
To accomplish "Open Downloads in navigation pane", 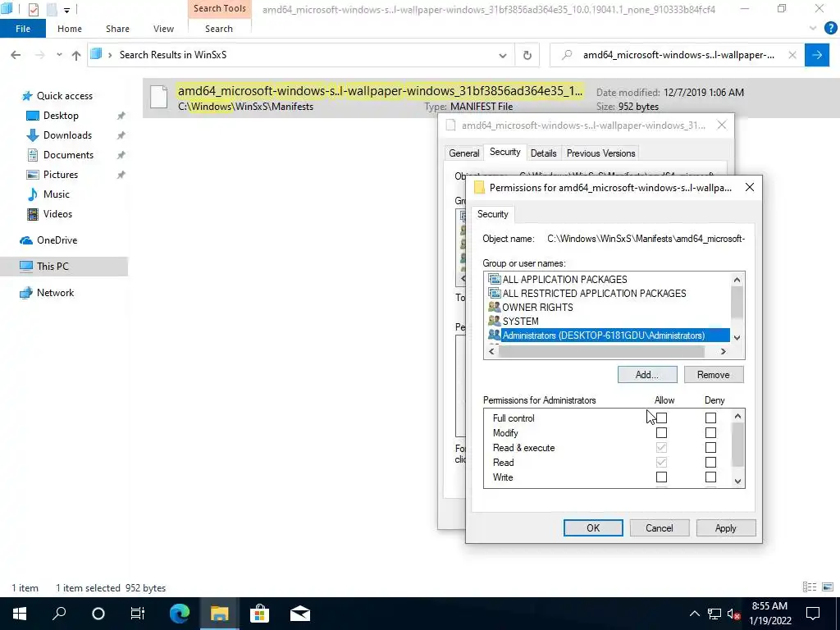I will point(67,135).
